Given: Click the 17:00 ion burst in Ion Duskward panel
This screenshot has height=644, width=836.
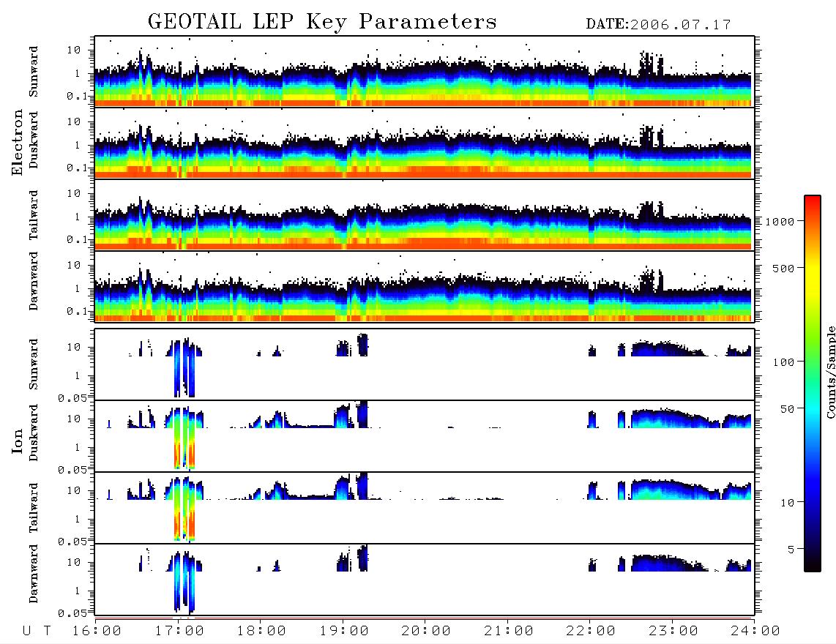Looking at the screenshot, I should pos(184,438).
